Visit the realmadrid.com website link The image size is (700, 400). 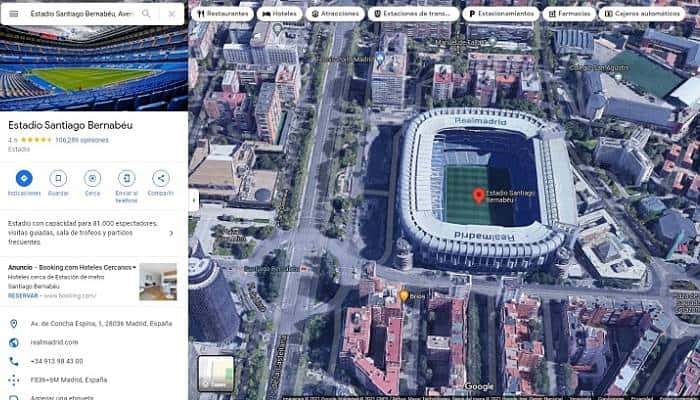tap(54, 342)
